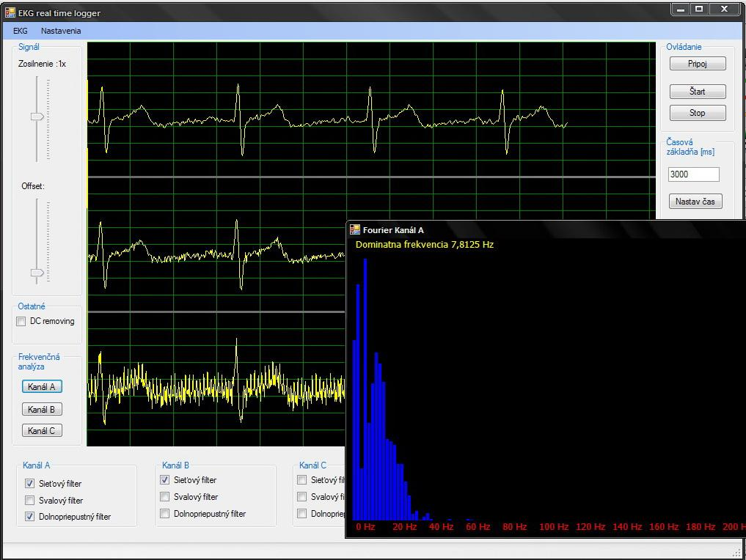The width and height of the screenshot is (746, 560).
Task: Enable Dolnopriepustný filter for Kanál C
Action: (301, 513)
